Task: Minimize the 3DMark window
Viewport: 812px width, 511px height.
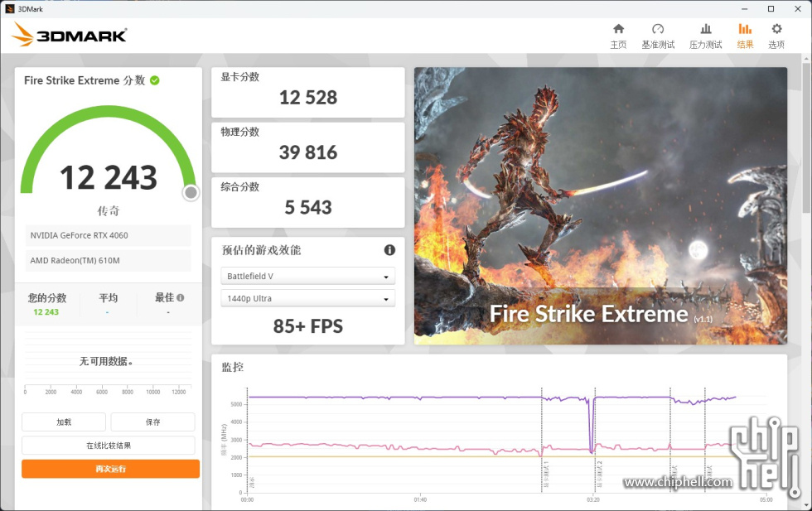Action: 744,9
